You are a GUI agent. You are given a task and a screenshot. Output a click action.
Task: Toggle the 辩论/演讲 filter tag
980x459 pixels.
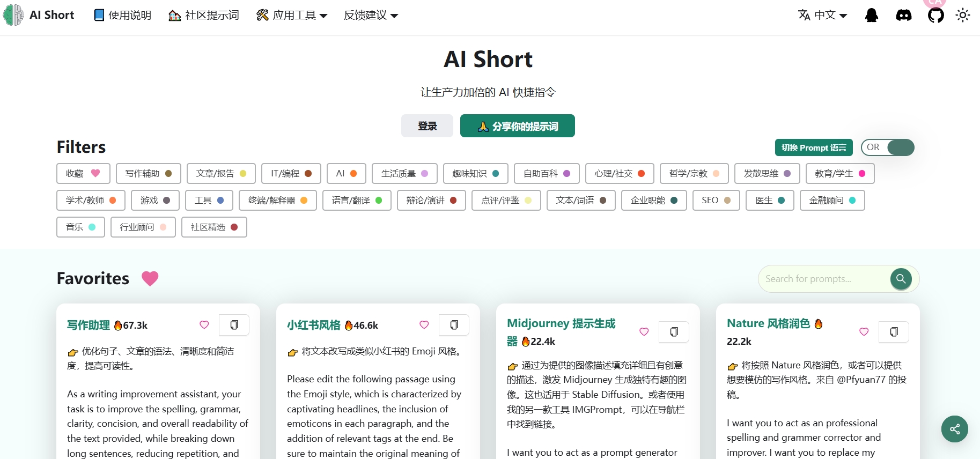(431, 201)
